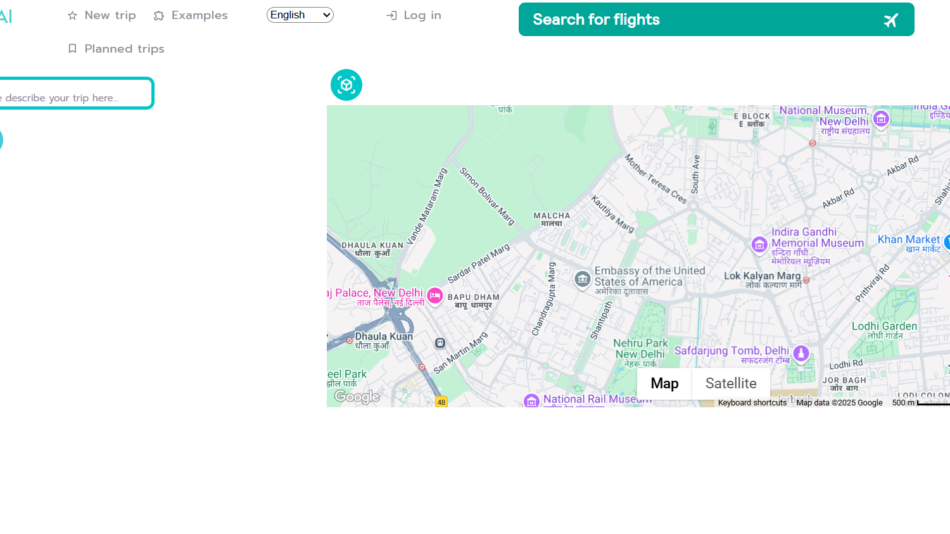Click the Taj Palace hotel marker icon
The image size is (950, 534).
tap(435, 295)
